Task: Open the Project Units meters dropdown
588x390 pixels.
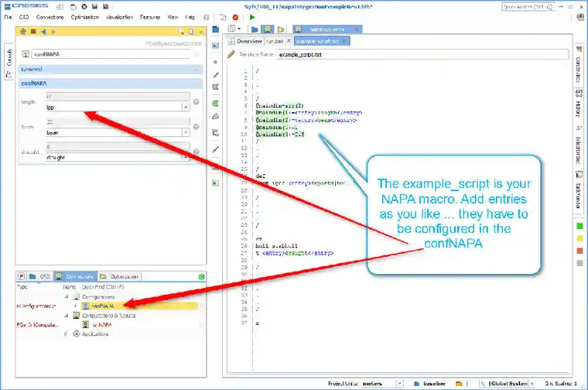Action: point(400,383)
